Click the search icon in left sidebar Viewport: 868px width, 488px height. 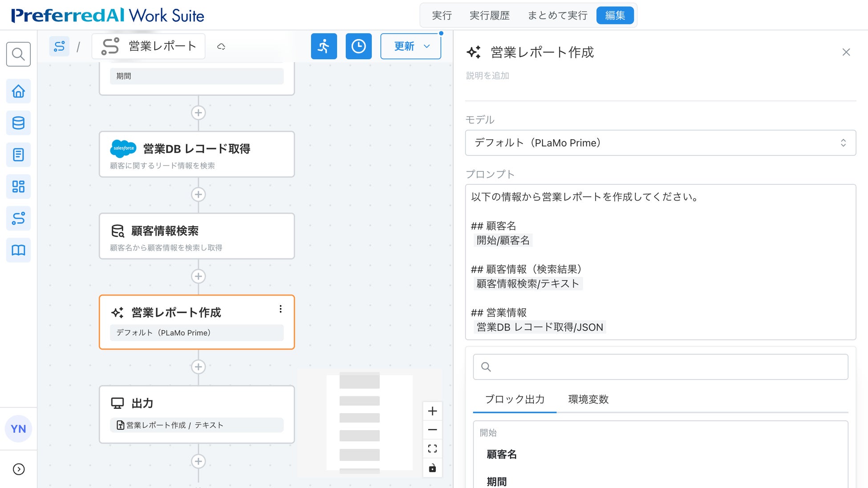18,54
